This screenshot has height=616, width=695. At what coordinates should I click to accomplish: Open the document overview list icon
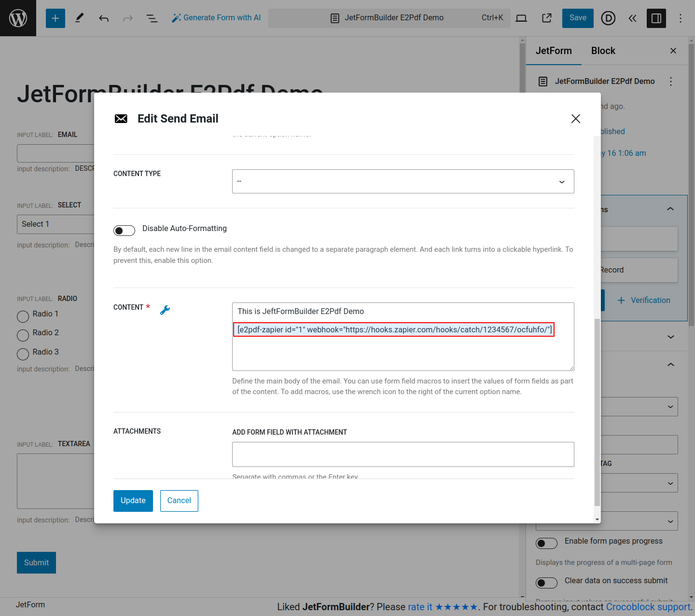(152, 18)
